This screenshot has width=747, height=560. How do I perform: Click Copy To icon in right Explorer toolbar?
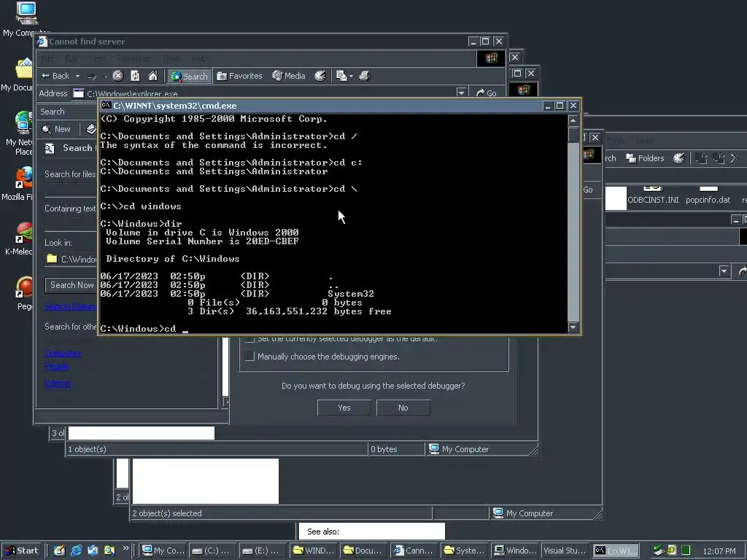click(719, 158)
